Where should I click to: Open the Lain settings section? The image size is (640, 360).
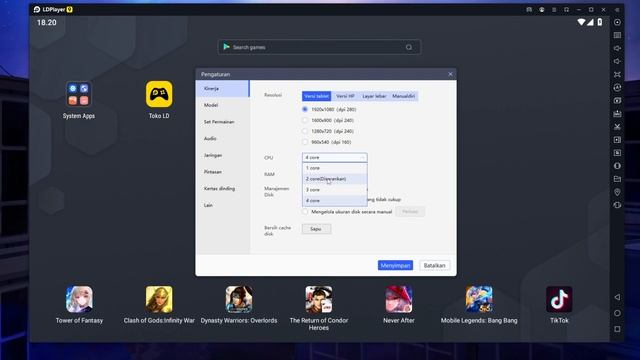222,205
